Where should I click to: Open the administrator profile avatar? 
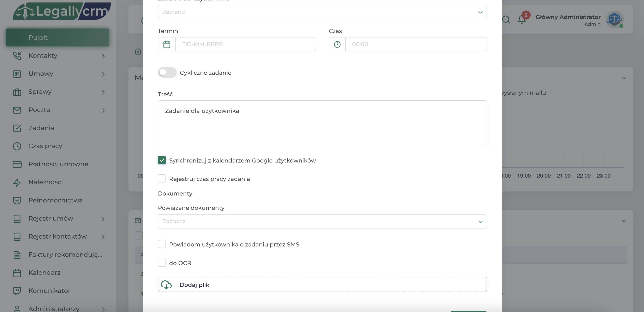coord(614,19)
